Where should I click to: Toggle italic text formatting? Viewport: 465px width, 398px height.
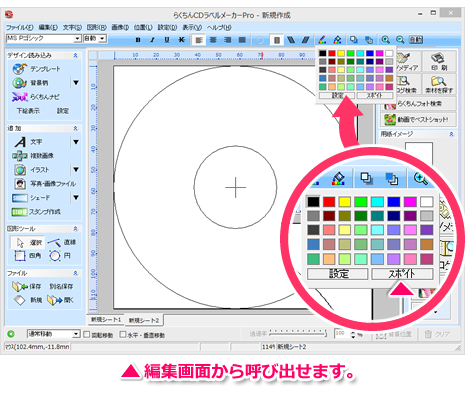point(152,40)
